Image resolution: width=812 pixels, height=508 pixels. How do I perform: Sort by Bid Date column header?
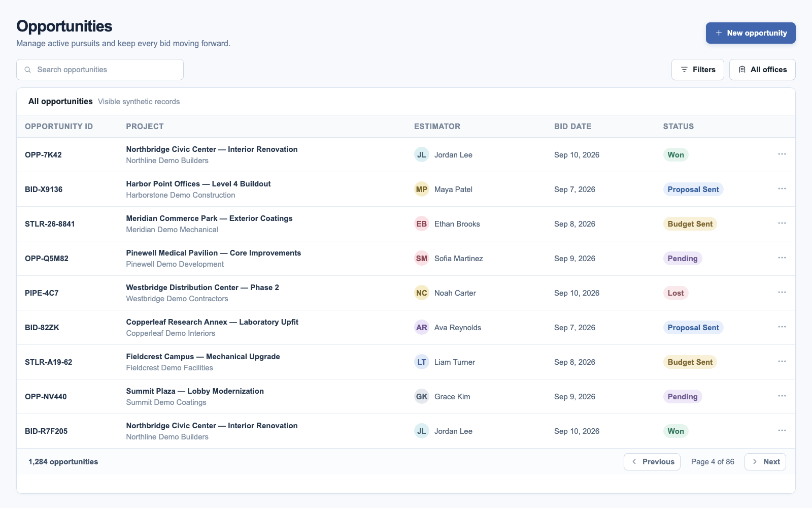(x=572, y=126)
